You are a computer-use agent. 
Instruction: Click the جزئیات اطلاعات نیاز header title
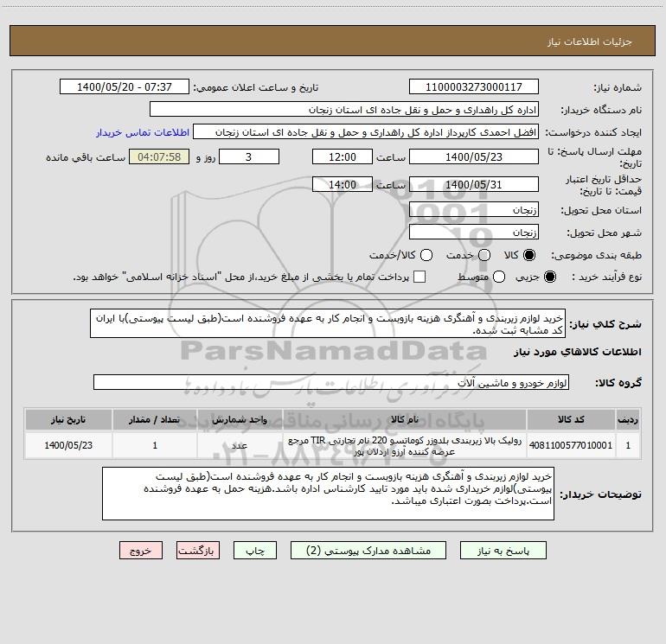[589, 41]
